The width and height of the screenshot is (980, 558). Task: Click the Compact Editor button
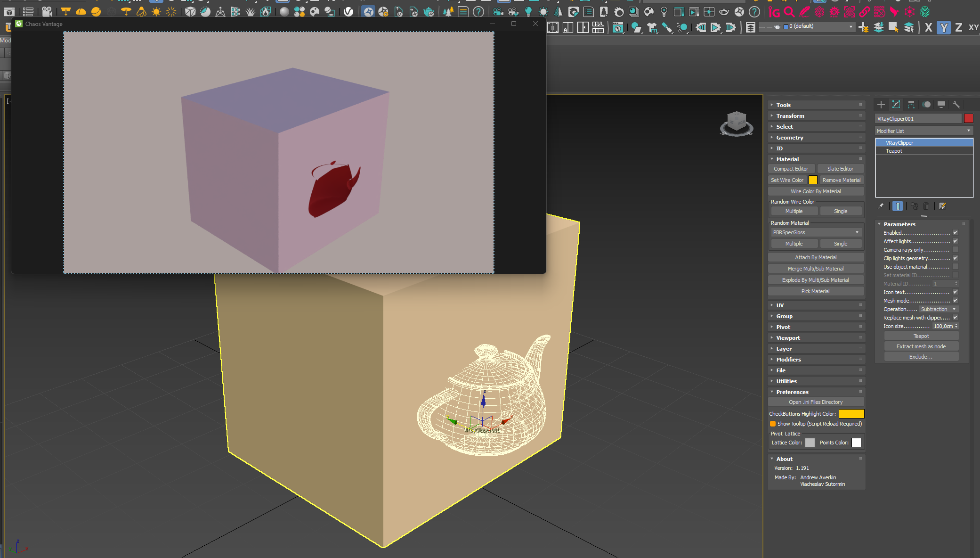[791, 169]
